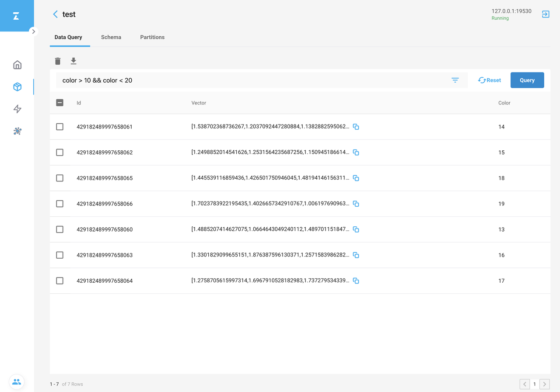The image size is (560, 392).
Task: Select the checkbox for Color 17 row
Action: [60, 281]
